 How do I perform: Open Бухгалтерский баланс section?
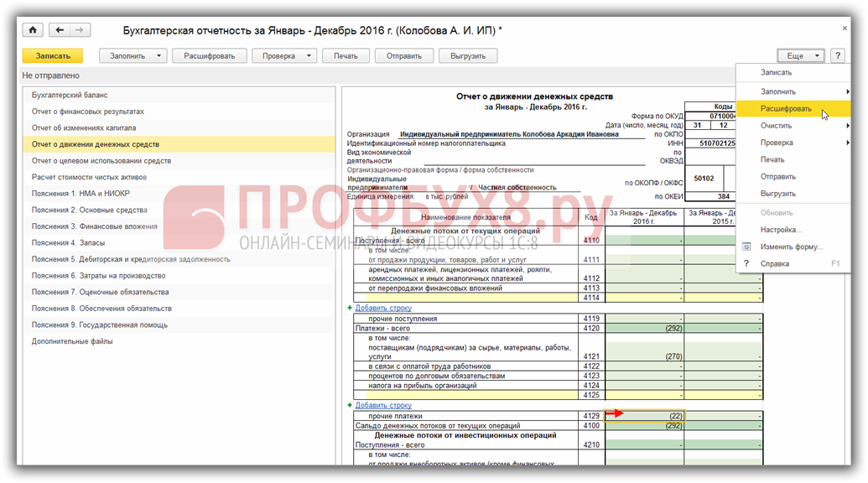click(x=179, y=95)
